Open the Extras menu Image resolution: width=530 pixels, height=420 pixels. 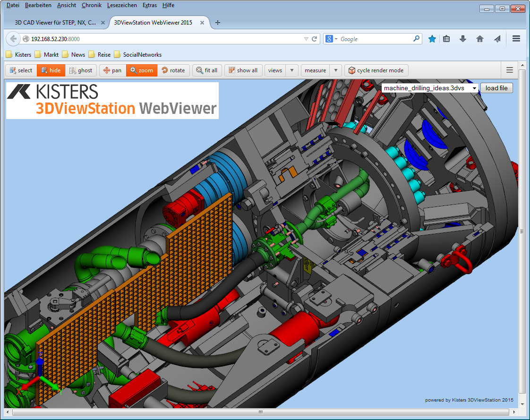[x=150, y=5]
